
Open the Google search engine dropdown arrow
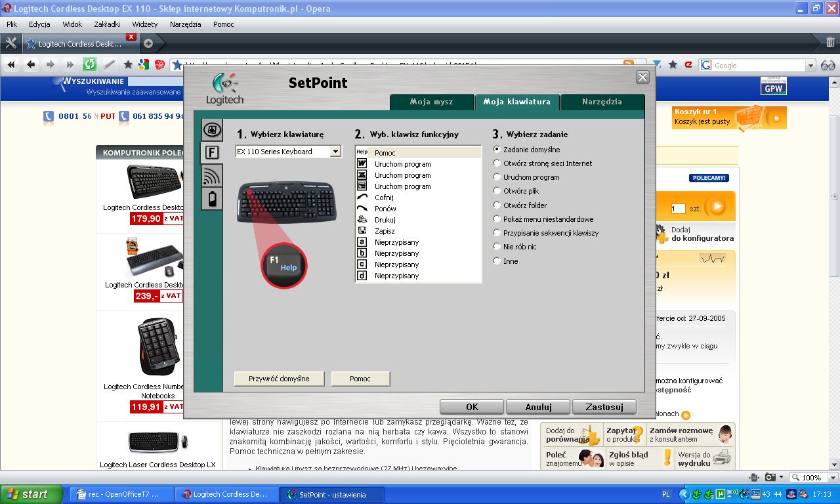click(810, 66)
